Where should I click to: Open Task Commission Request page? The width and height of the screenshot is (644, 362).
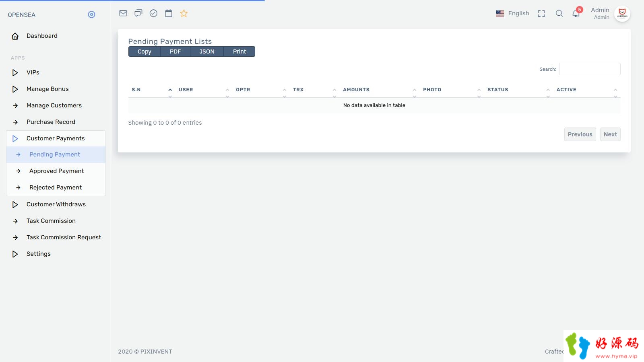point(56,237)
